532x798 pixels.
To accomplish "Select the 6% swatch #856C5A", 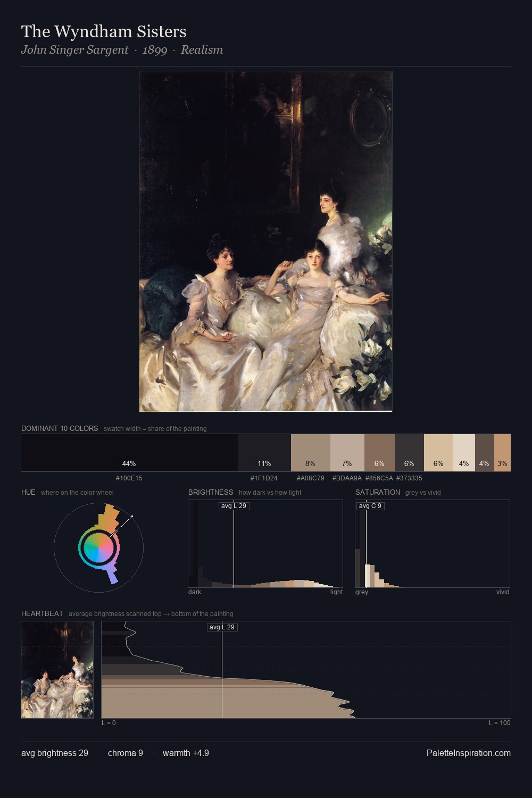I will tap(379, 453).
